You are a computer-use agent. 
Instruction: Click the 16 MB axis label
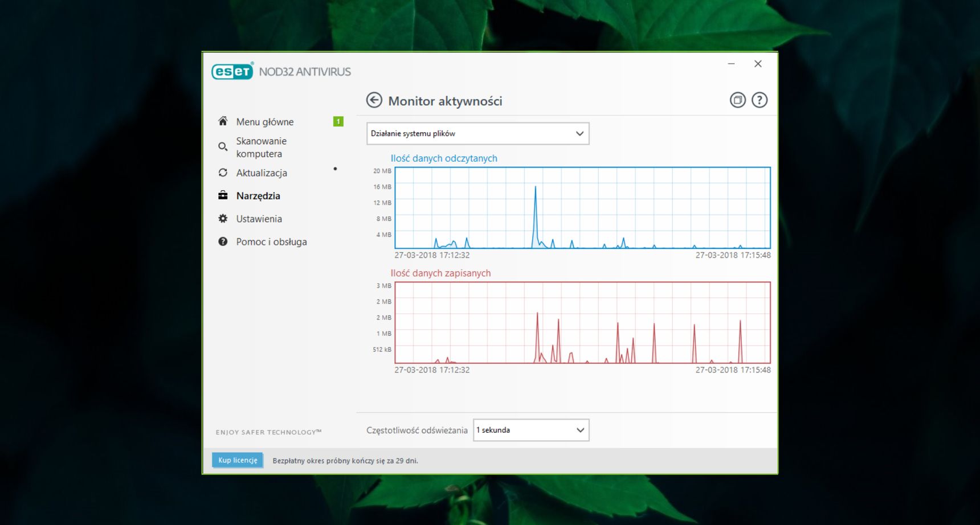pos(382,187)
